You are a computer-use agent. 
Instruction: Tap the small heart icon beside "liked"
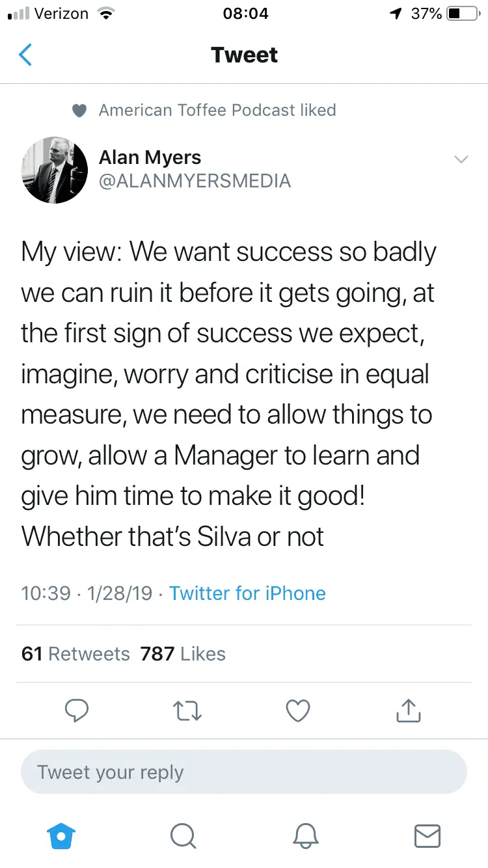tap(79, 111)
